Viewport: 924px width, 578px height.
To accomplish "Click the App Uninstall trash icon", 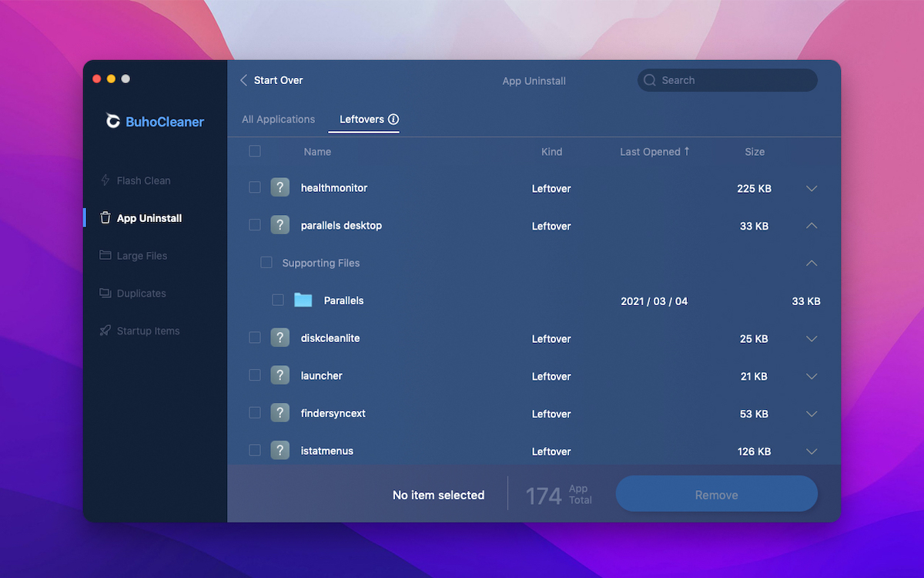I will point(105,218).
